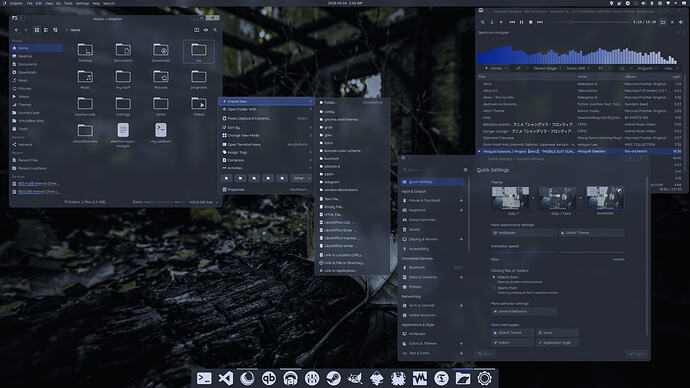Launch VS Code from the dock
This screenshot has height=388, width=690.
(x=226, y=378)
